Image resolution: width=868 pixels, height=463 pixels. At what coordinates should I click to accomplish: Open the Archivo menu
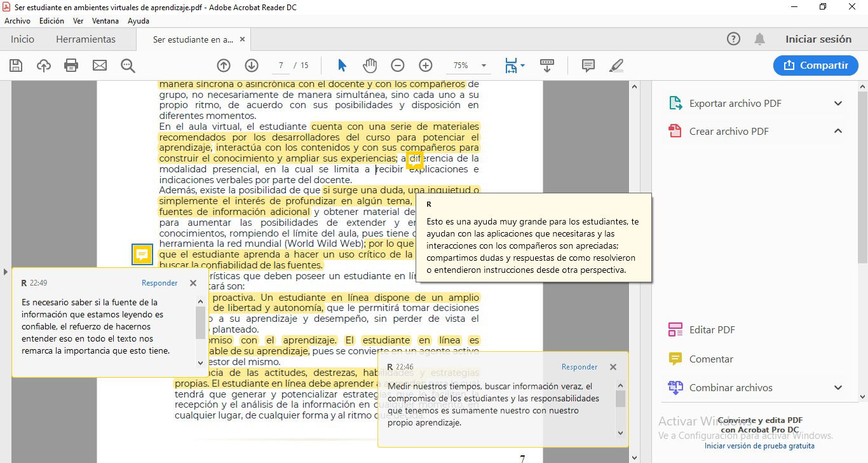(17, 21)
